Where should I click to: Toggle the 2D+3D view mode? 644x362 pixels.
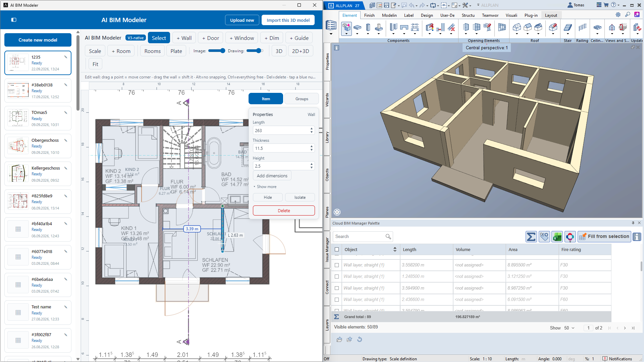[301, 51]
